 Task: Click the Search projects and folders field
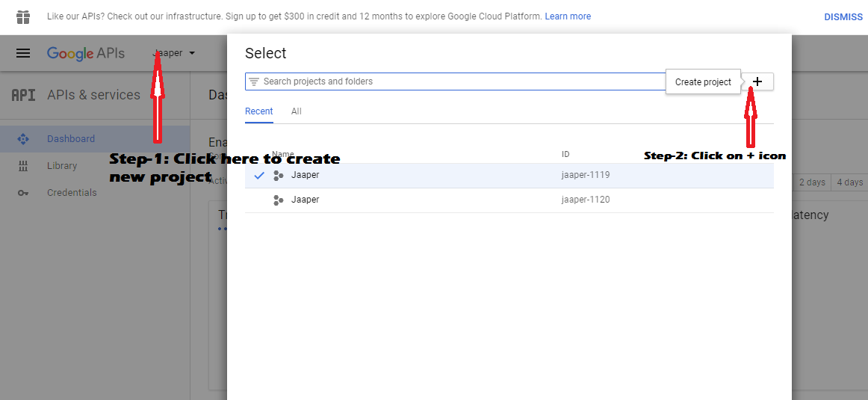(455, 81)
